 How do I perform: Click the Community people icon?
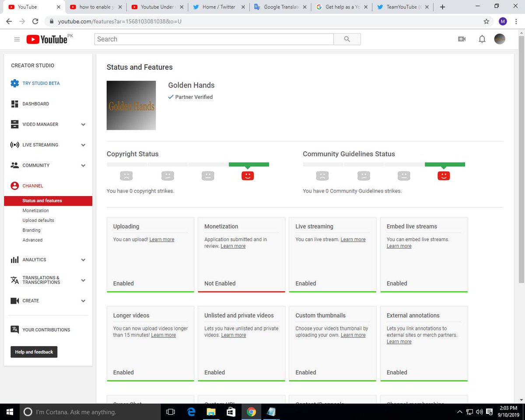coord(14,165)
